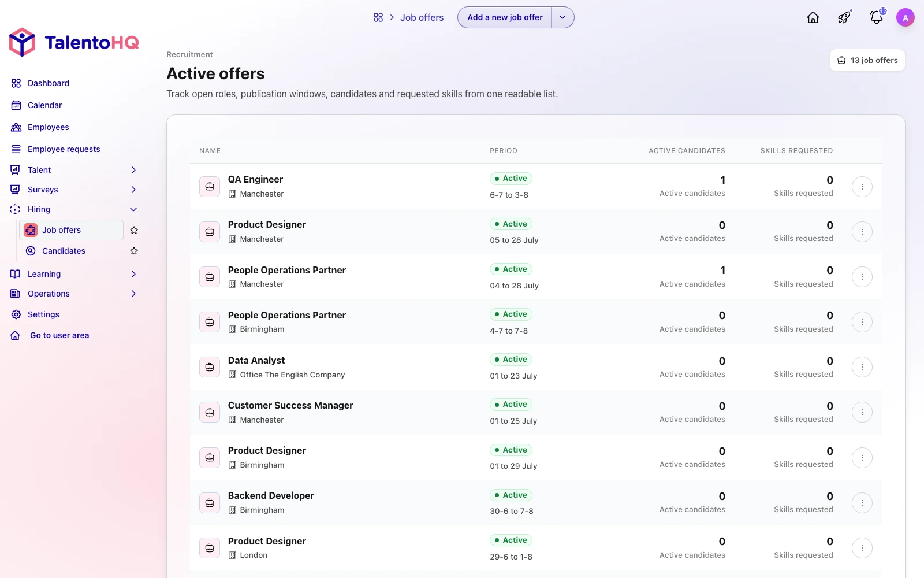Favorite the Job offers menu item star
The width and height of the screenshot is (924, 578).
click(x=134, y=230)
